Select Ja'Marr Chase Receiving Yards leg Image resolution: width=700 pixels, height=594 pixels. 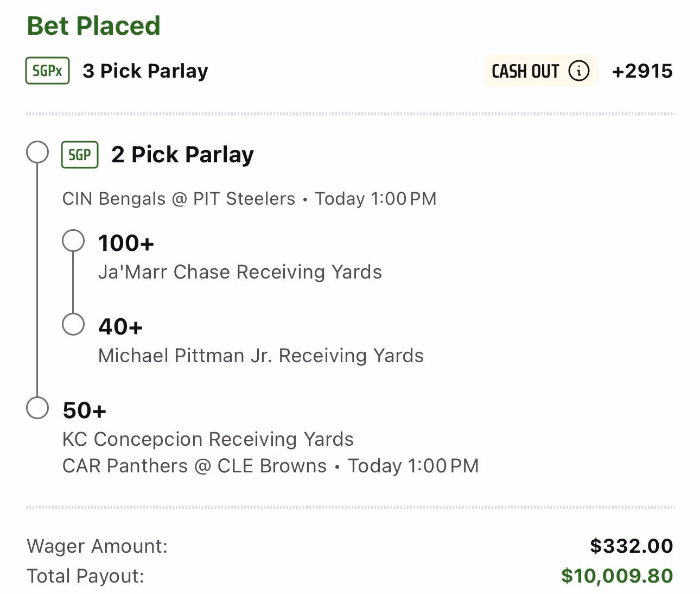click(x=240, y=272)
